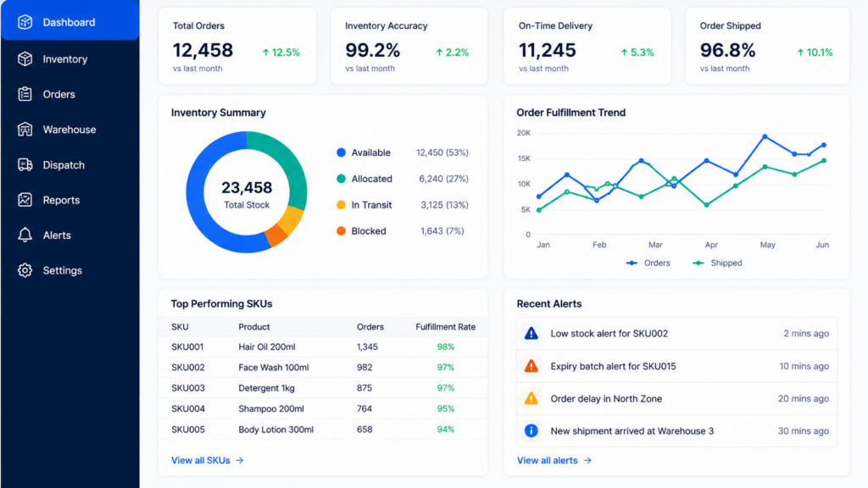The image size is (868, 488).
Task: Select the Total Orders 12,458 card
Action: point(237,46)
